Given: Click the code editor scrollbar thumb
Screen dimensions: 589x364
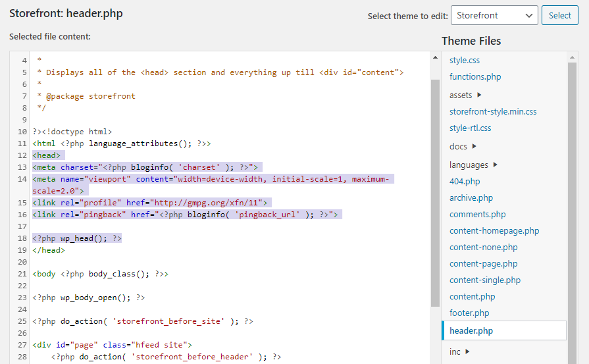Looking at the screenshot, I should pos(435,193).
